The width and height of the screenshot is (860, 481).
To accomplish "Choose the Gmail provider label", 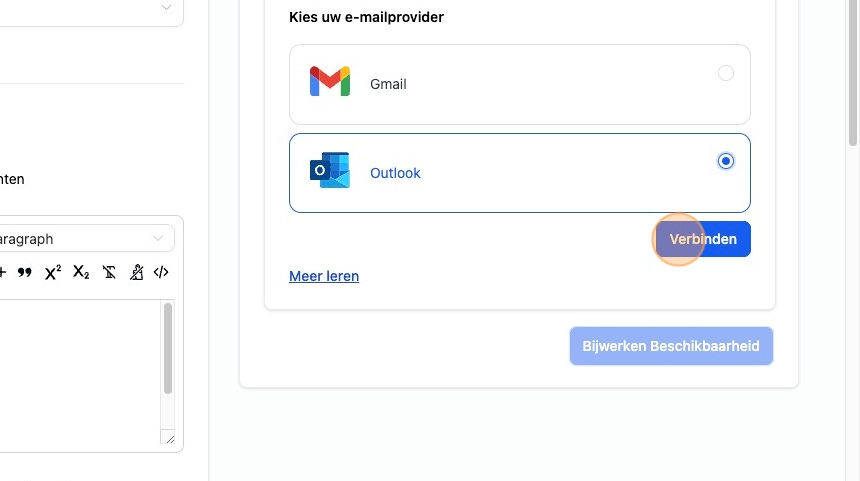I will (x=388, y=84).
